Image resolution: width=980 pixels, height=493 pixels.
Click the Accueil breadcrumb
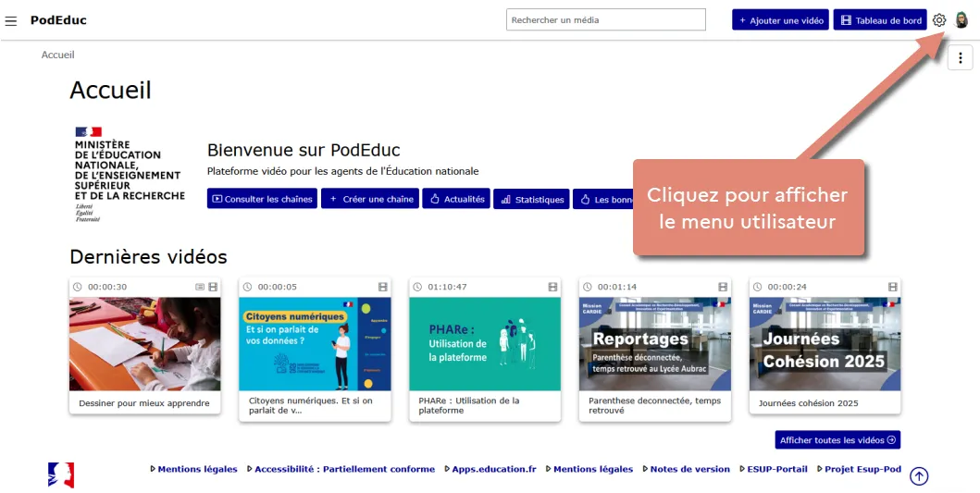[58, 55]
